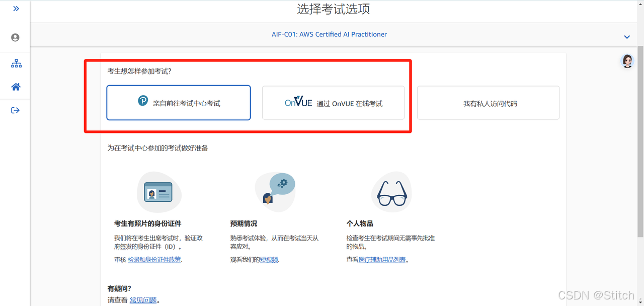Click the eyeglasses illustration
Screen dimensions: 644x306
391,192
